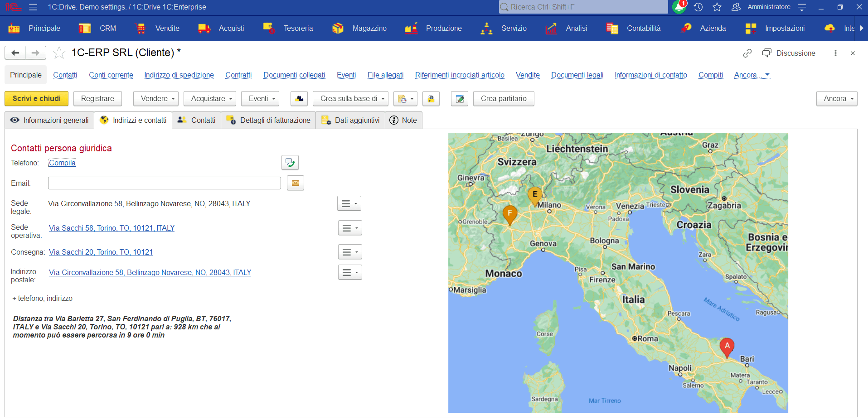Open the Vendere dropdown
The width and height of the screenshot is (868, 420).
pos(156,98)
